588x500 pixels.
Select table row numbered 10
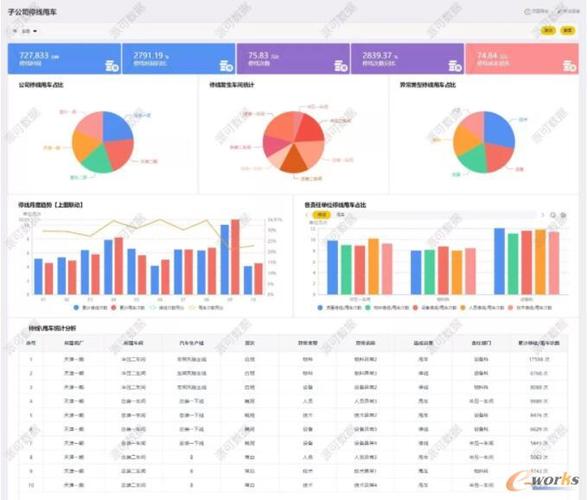point(293,485)
